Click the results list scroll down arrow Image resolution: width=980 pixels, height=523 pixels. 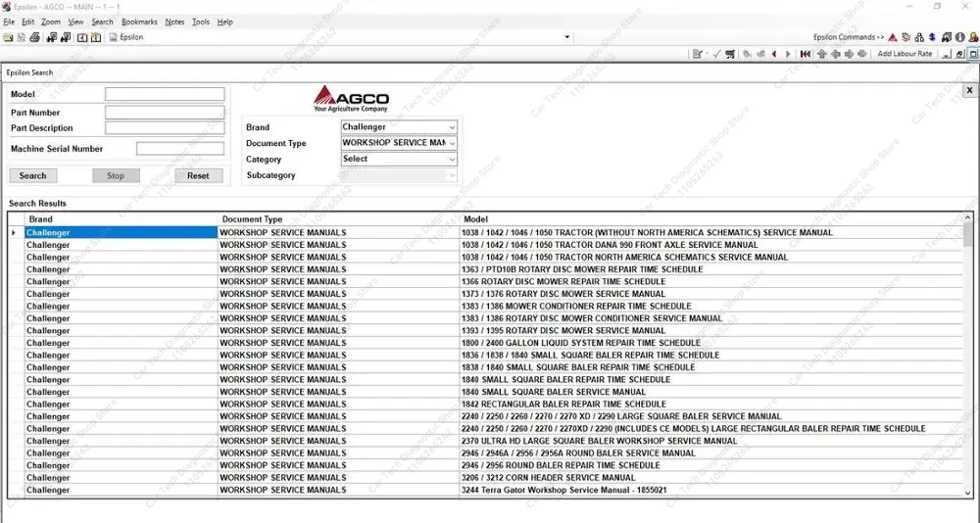point(968,493)
